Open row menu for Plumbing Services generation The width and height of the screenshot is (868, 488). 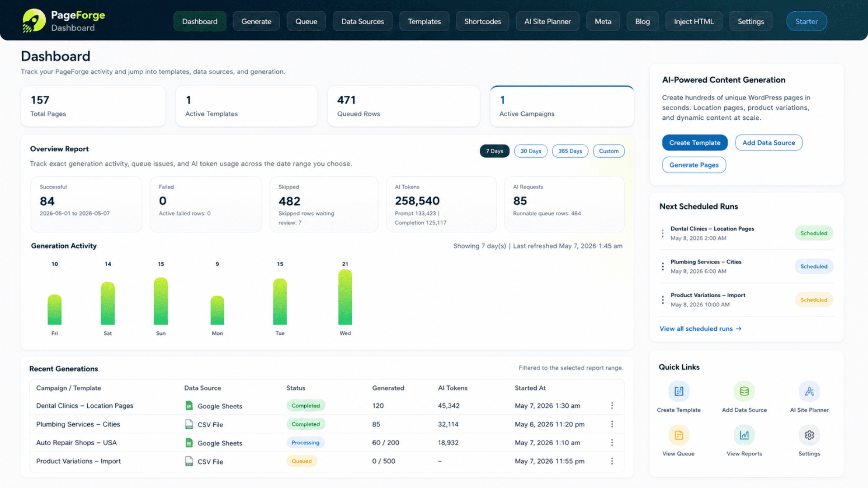point(612,424)
